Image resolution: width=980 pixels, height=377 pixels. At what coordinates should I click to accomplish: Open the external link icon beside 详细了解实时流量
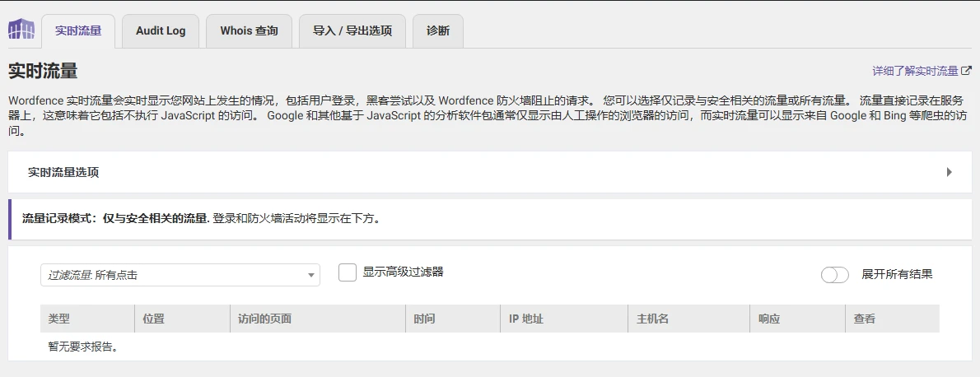coord(966,71)
